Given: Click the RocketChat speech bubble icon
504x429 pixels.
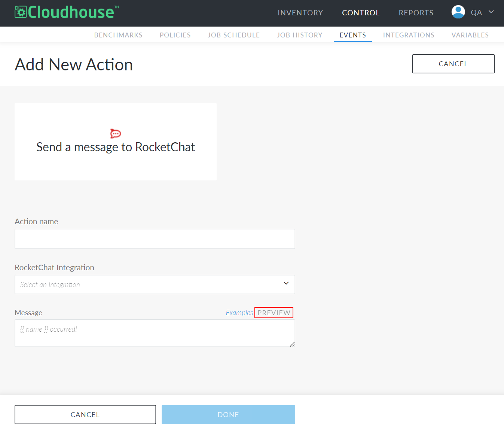Looking at the screenshot, I should (116, 134).
